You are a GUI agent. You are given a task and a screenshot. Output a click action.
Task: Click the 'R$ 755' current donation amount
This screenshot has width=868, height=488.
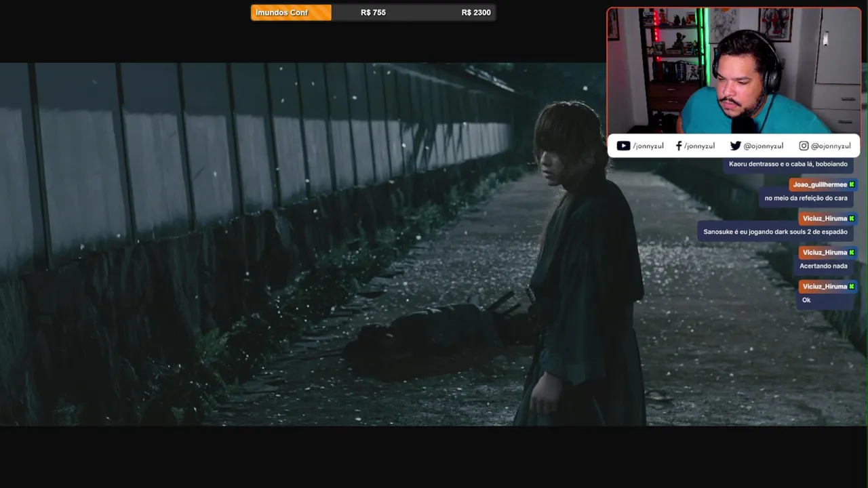coord(373,12)
